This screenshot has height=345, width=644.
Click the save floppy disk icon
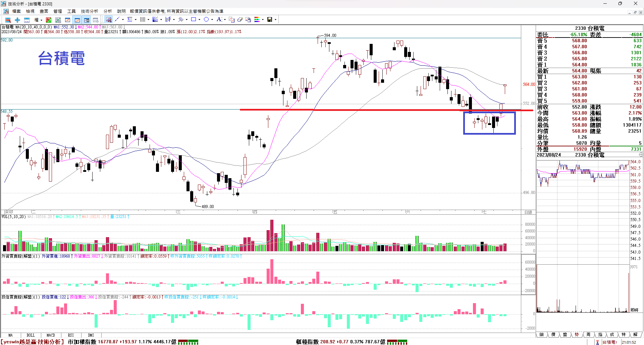270,20
